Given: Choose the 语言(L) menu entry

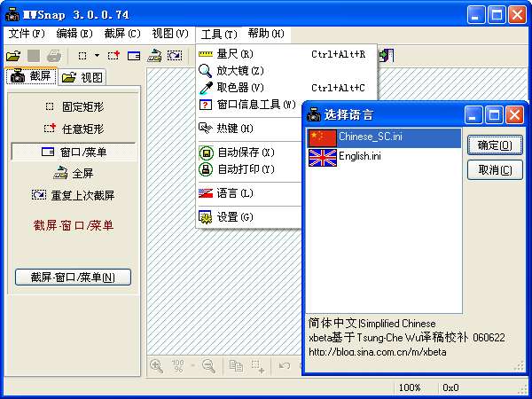Looking at the screenshot, I should 249,193.
